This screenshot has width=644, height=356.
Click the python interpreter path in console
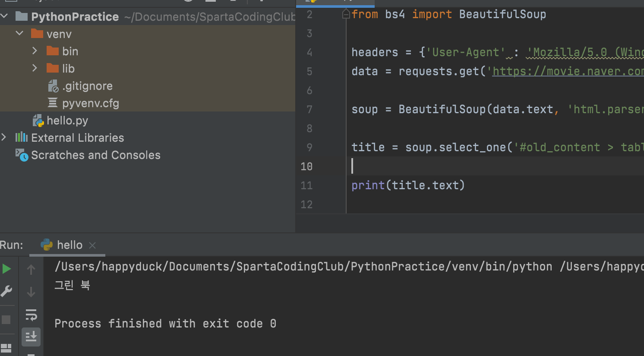coord(303,267)
